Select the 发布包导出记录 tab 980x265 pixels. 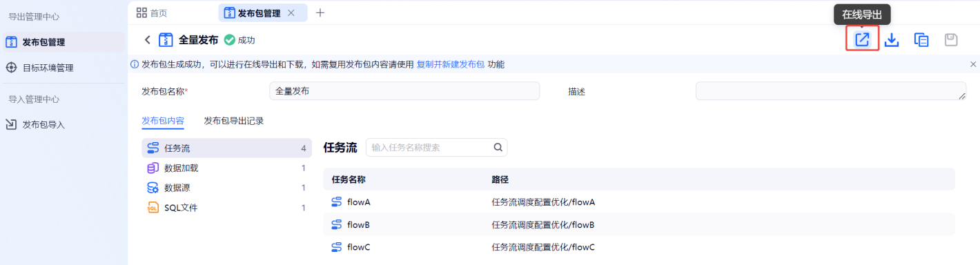(x=234, y=121)
